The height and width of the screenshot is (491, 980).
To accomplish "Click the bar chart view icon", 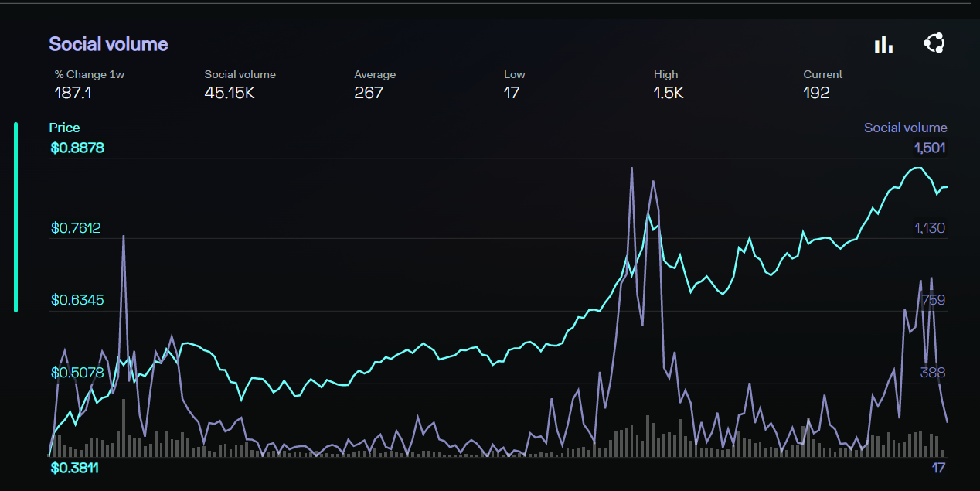I will tap(883, 44).
